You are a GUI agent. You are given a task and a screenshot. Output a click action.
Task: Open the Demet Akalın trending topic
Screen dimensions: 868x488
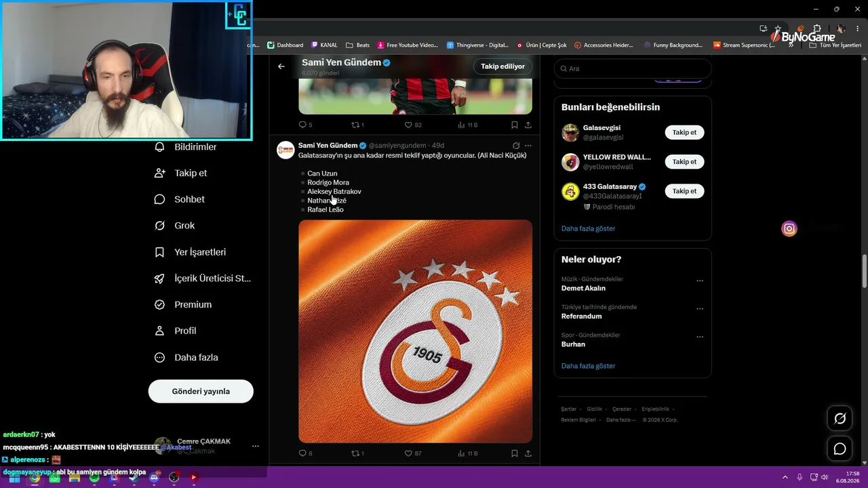[x=583, y=288]
